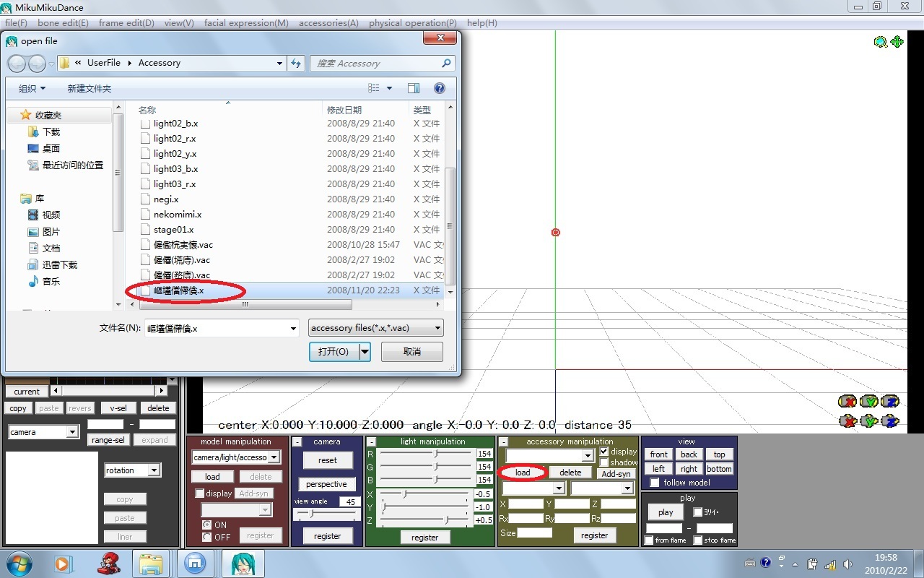Toggle the preview pane icon in dialog

[x=414, y=88]
